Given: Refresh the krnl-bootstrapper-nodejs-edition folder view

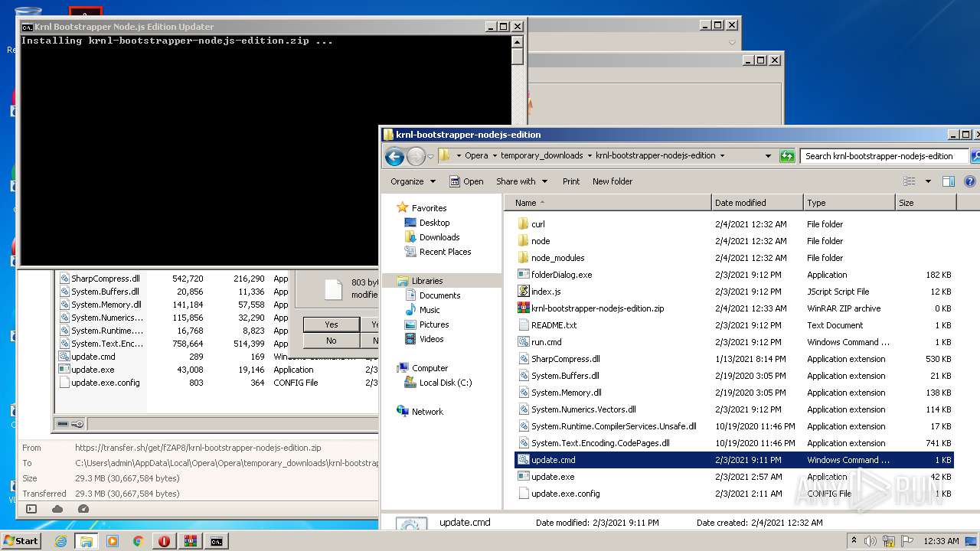Looking at the screenshot, I should pos(787,156).
